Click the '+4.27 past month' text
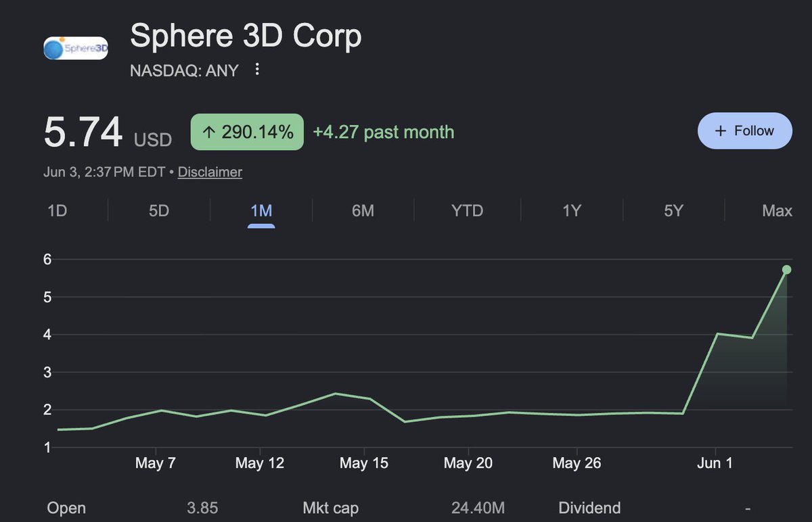Image resolution: width=812 pixels, height=522 pixels. point(384,132)
